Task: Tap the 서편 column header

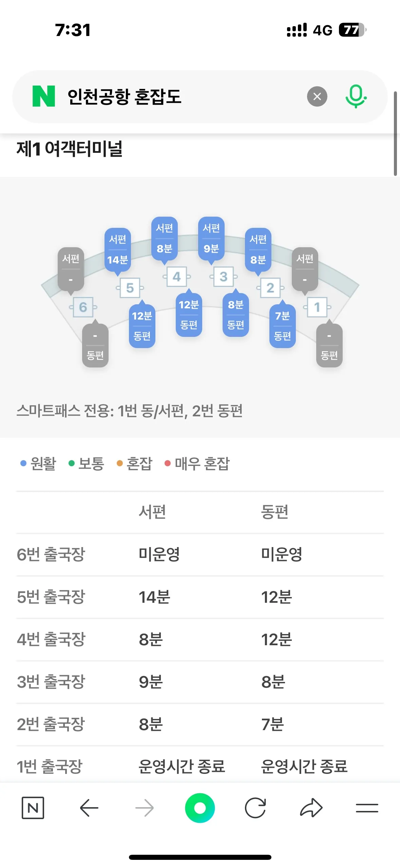Action: coord(152,512)
